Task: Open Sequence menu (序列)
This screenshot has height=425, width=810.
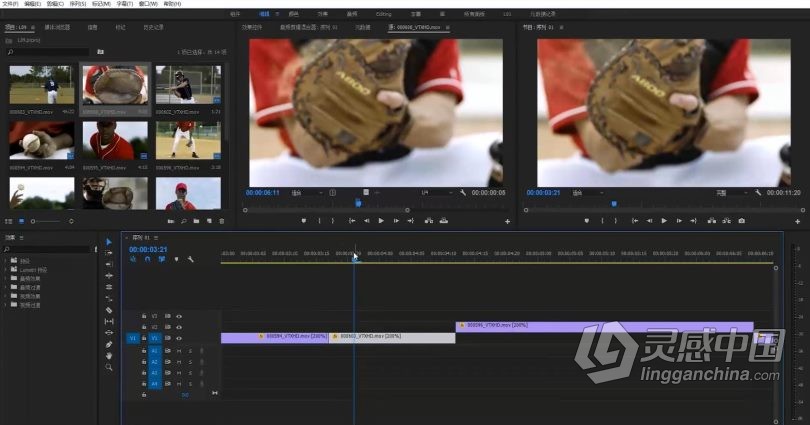Action: click(x=77, y=4)
